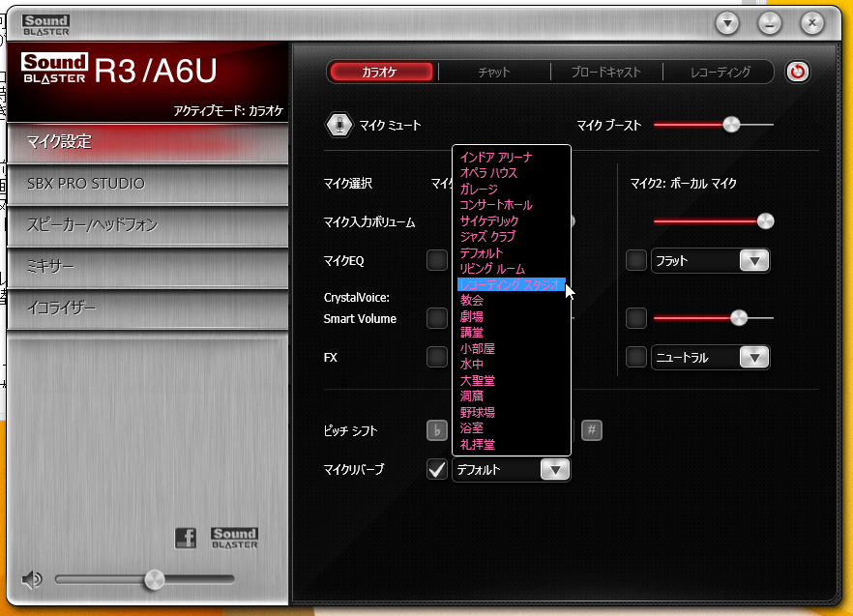
Task: Click the アクティブモード: カラオケ status text
Action: (x=228, y=111)
